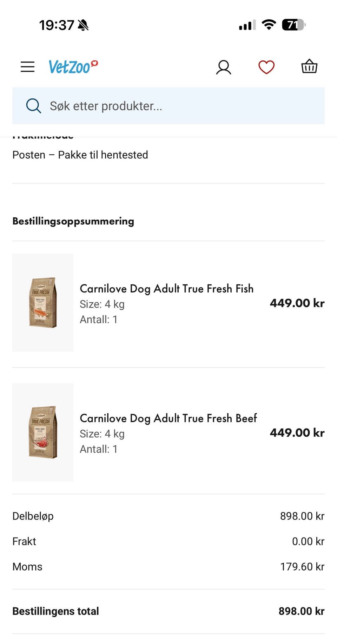Viewport: 337px width, 644px height.
Task: Open the hamburger navigation menu
Action: pyautogui.click(x=27, y=67)
